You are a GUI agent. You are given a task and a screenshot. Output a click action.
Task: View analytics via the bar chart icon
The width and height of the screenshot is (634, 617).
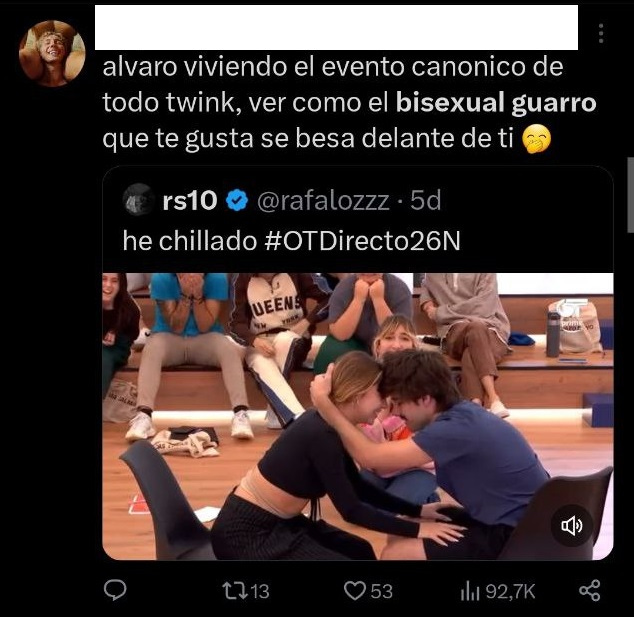pyautogui.click(x=470, y=592)
